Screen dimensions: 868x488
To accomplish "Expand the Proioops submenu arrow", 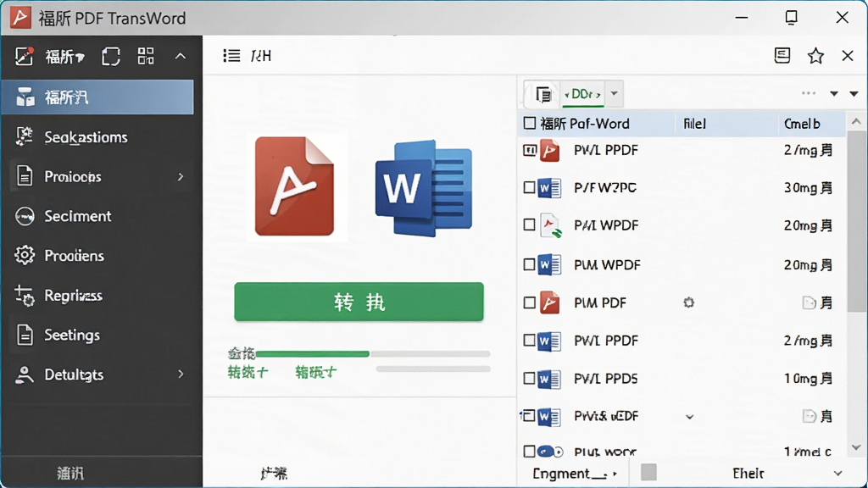I will click(x=181, y=176).
